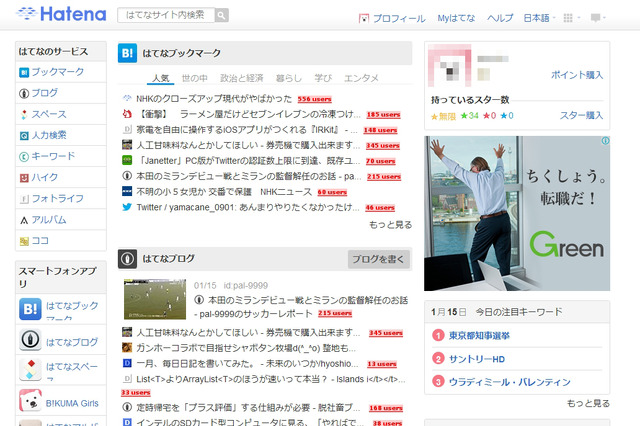
Task: Click the yellow star 無限 icon
Action: pyautogui.click(x=434, y=117)
